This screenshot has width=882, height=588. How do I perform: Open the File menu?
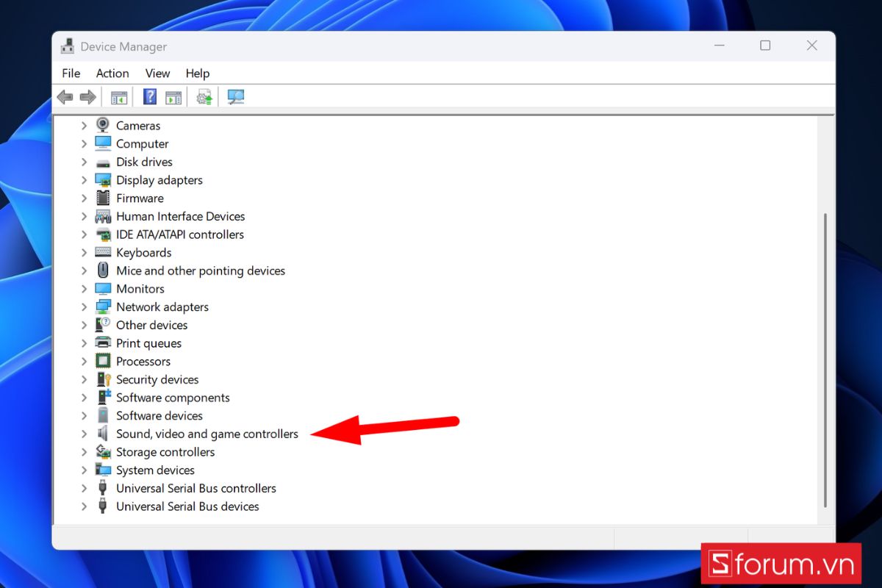71,73
